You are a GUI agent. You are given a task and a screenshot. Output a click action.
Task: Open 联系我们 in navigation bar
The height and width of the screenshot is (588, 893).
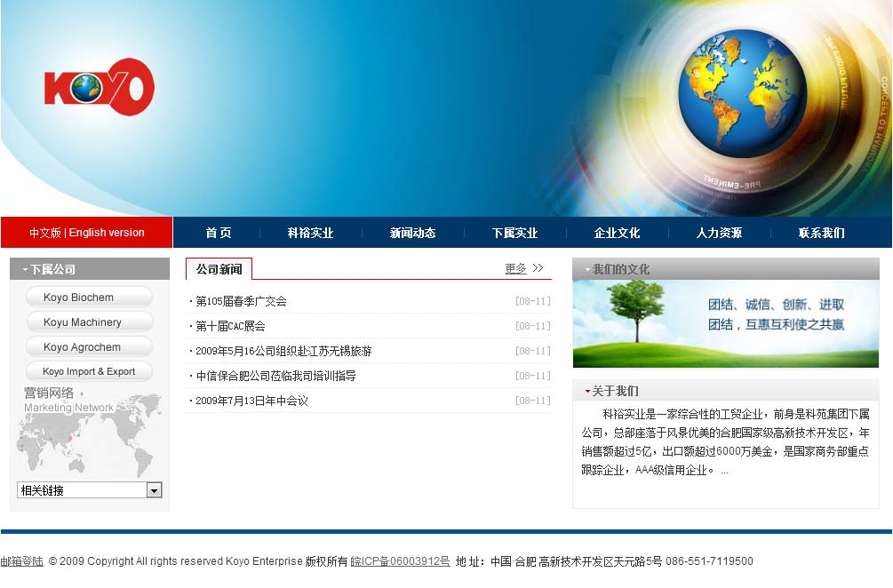821,233
